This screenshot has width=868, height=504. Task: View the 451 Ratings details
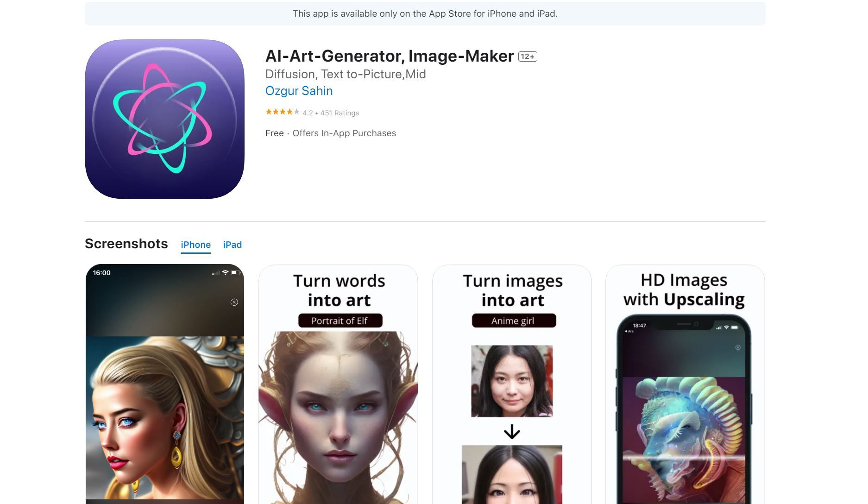tap(340, 113)
